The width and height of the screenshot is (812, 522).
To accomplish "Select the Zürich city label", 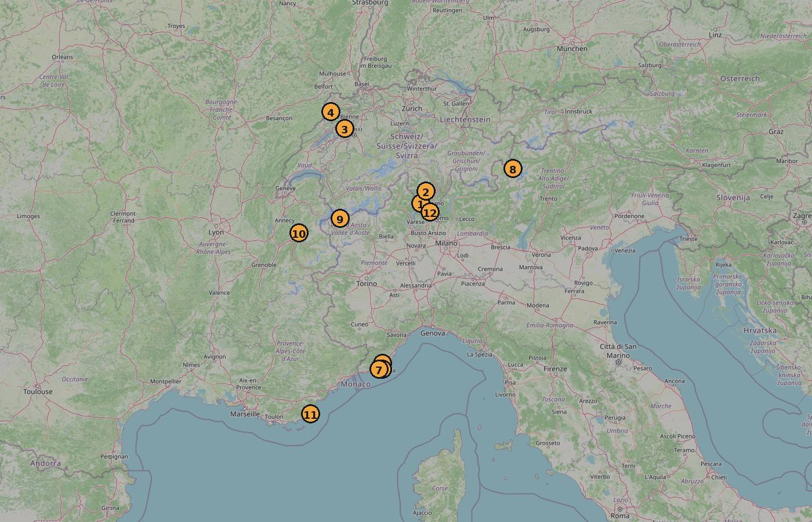I will click(412, 108).
